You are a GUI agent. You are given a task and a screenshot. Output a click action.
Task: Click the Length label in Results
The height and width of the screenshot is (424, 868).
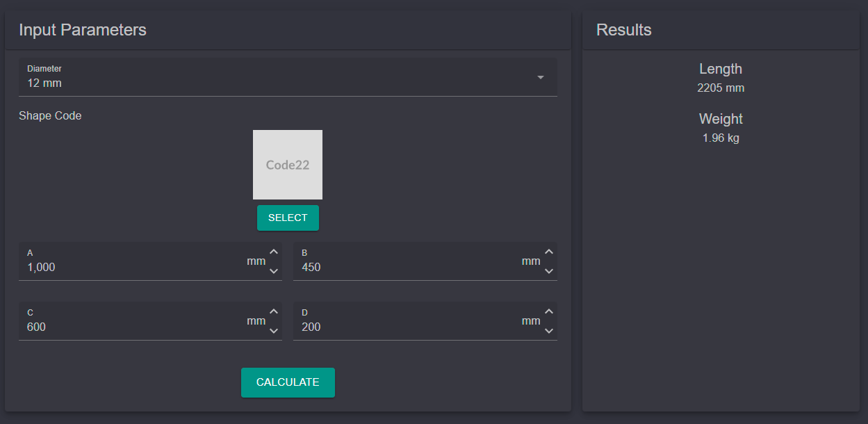pyautogui.click(x=721, y=69)
